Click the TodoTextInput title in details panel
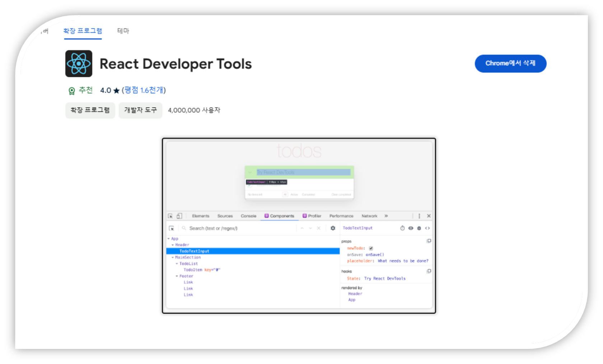This screenshot has width=603, height=364. click(357, 228)
